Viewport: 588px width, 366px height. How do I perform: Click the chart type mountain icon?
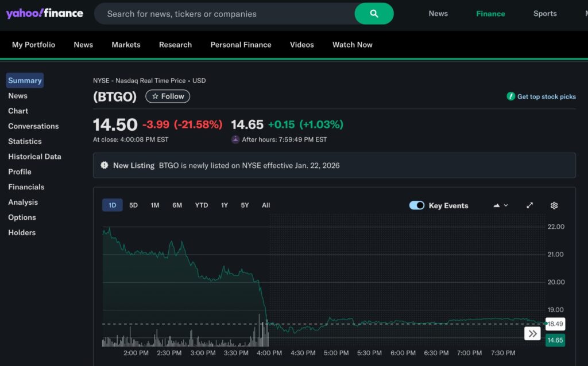point(497,205)
